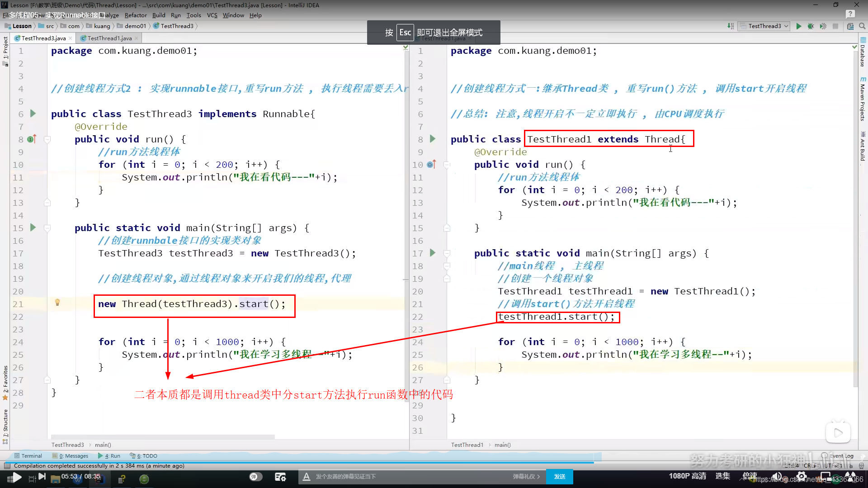The height and width of the screenshot is (488, 868).
Task: Run TestThread1 class from right gutter line 8
Action: (x=433, y=139)
